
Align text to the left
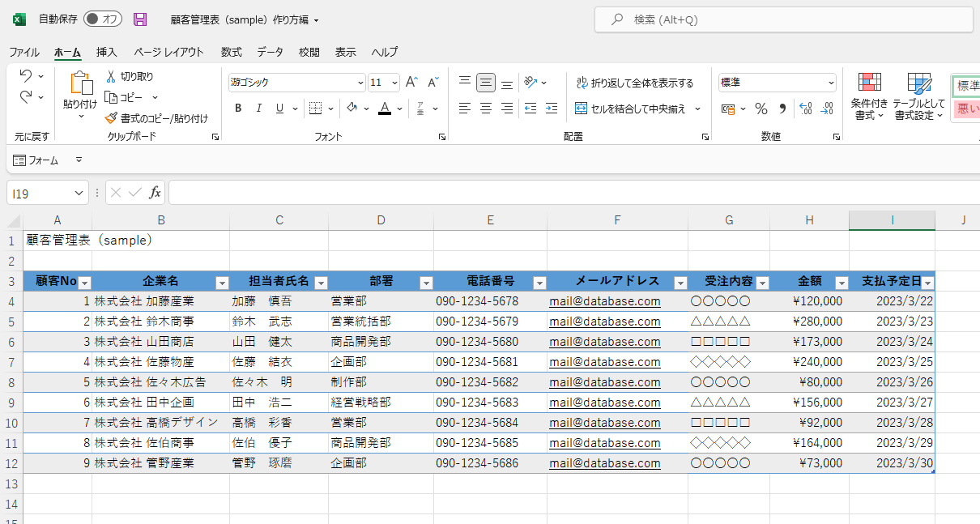(x=465, y=109)
